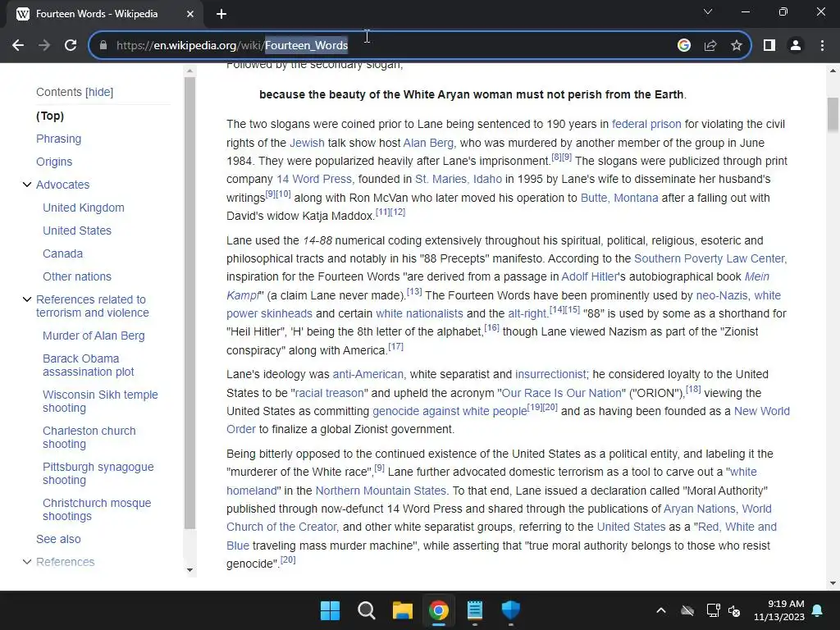The width and height of the screenshot is (840, 630).
Task: Jump to Other nations subsection
Action: click(77, 277)
